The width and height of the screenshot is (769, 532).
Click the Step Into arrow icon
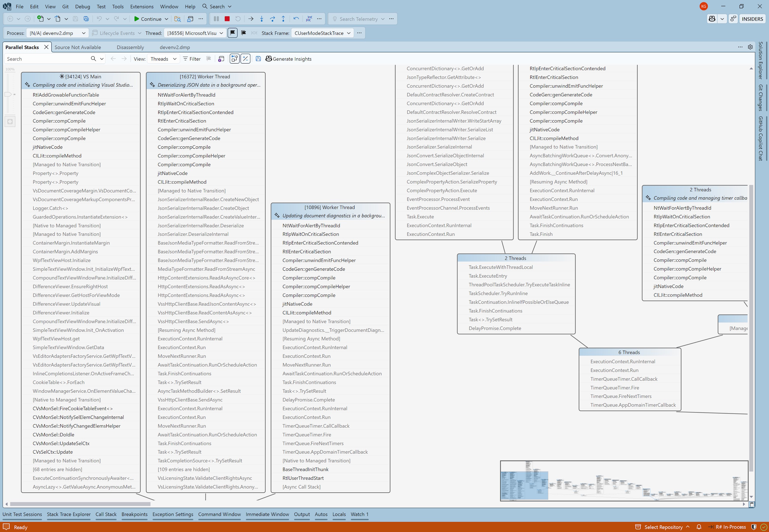[x=262, y=19]
